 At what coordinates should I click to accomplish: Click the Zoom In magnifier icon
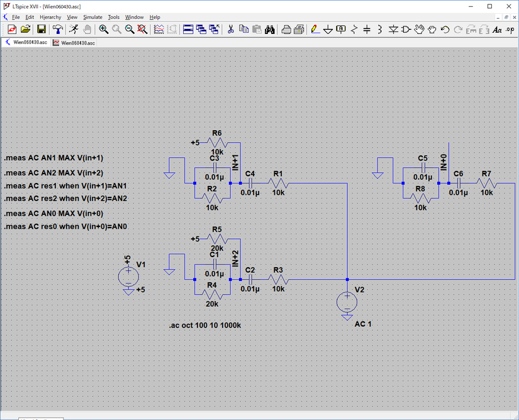pos(104,30)
